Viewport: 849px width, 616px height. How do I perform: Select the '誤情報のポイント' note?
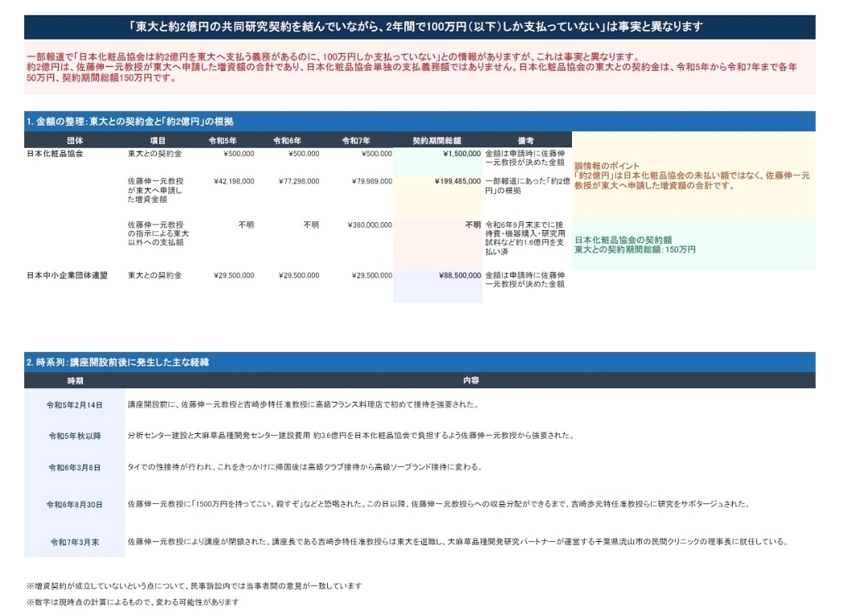pyautogui.click(x=693, y=176)
